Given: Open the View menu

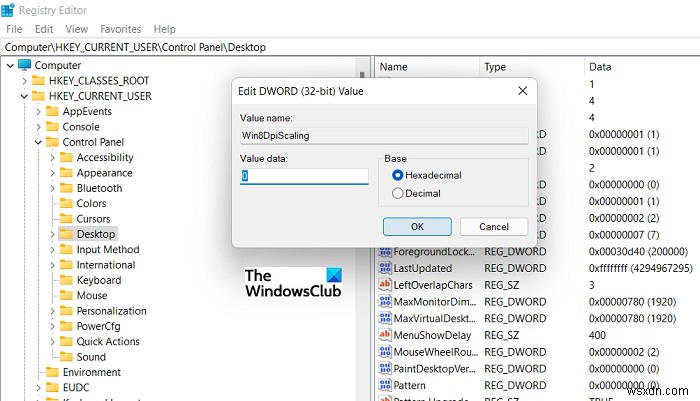Looking at the screenshot, I should click(x=77, y=29).
